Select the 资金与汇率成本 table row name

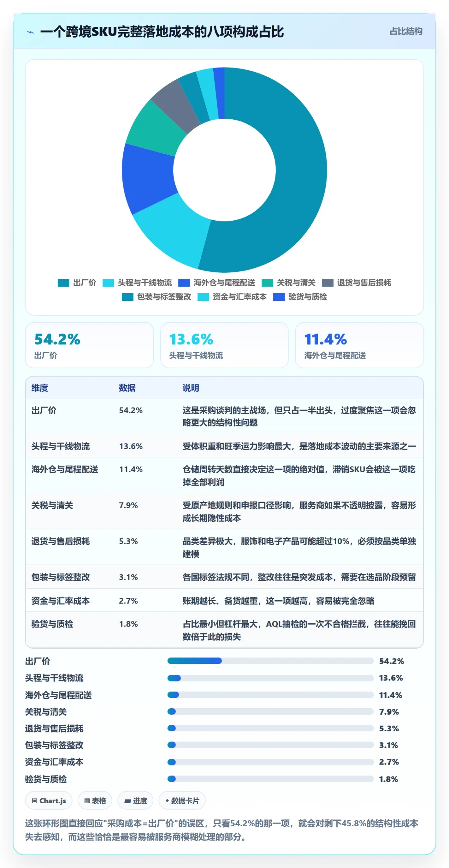61,601
